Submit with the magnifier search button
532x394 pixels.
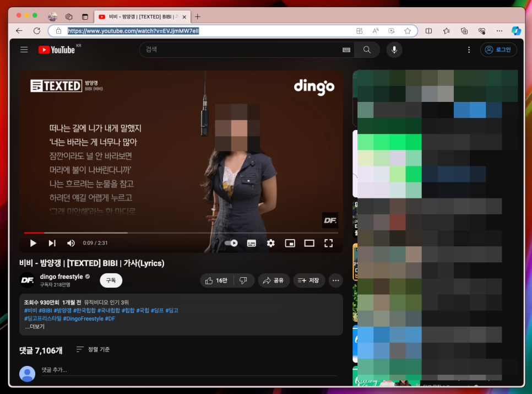tap(367, 50)
